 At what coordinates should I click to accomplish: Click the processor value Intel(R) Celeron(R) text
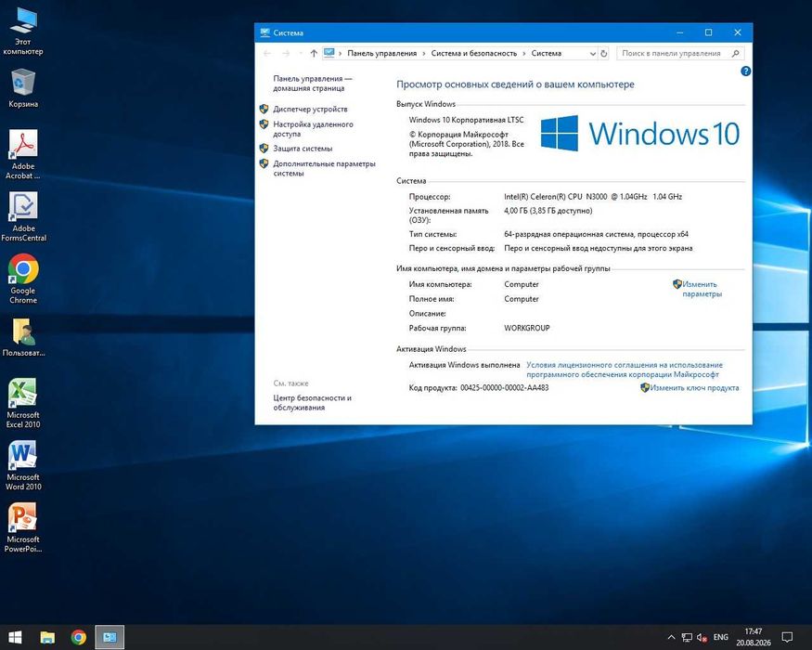tap(592, 197)
